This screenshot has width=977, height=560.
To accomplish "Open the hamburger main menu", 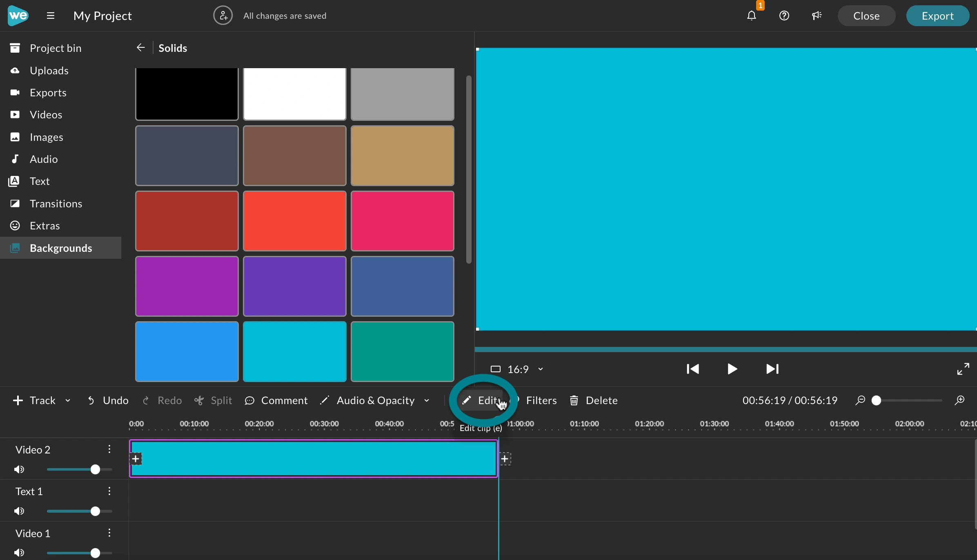I will (x=51, y=16).
